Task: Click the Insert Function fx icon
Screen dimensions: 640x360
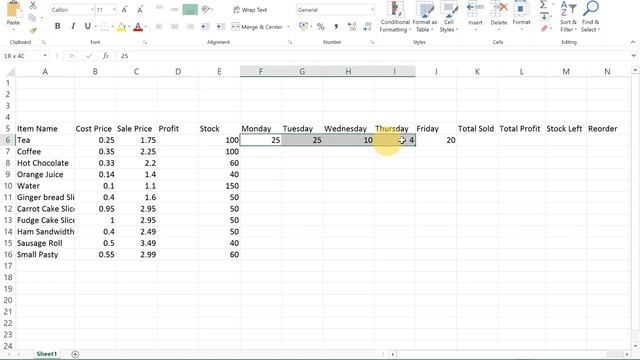Action: tap(106, 56)
